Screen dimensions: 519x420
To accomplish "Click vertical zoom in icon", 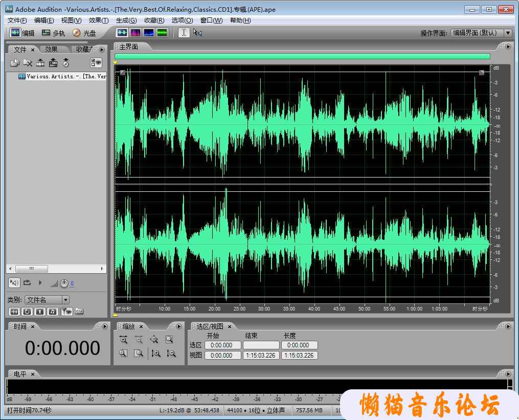I will (x=156, y=353).
